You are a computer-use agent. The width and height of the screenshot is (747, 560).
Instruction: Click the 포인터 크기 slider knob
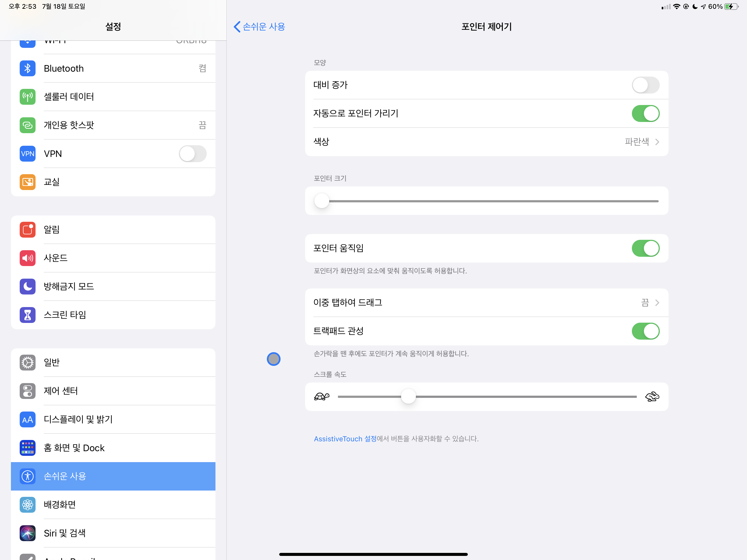coord(322,201)
